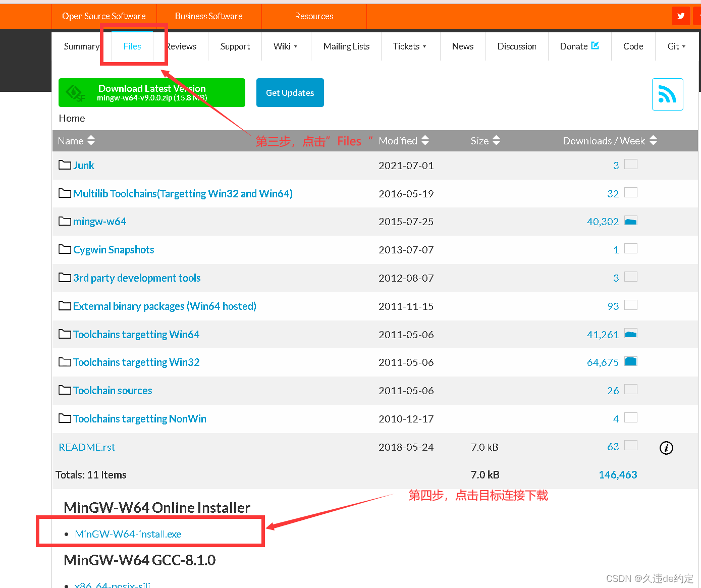This screenshot has height=588, width=701.
Task: Click download chart icon for Junk row
Action: pos(631,164)
